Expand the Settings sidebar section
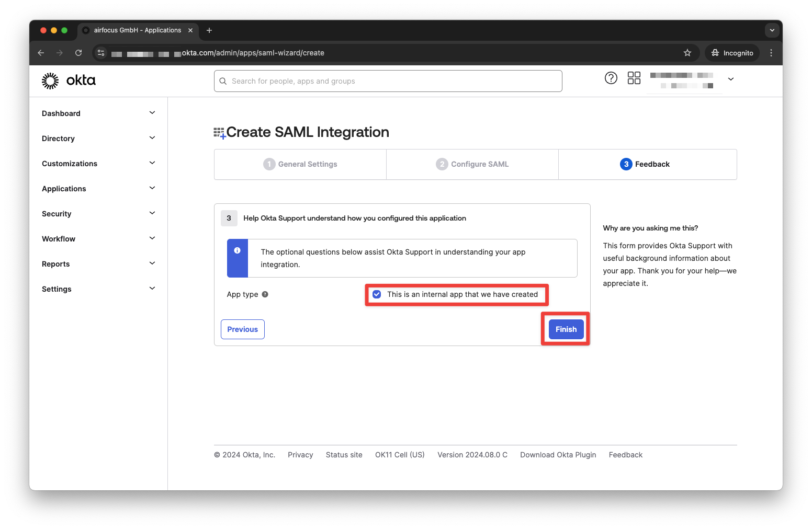 (x=98, y=289)
